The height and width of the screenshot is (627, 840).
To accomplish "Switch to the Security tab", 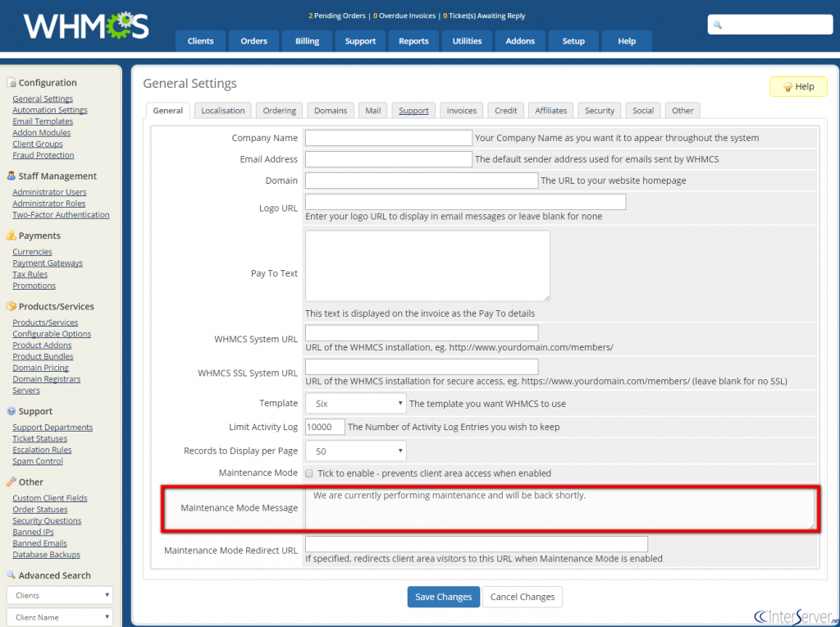I will pos(600,111).
